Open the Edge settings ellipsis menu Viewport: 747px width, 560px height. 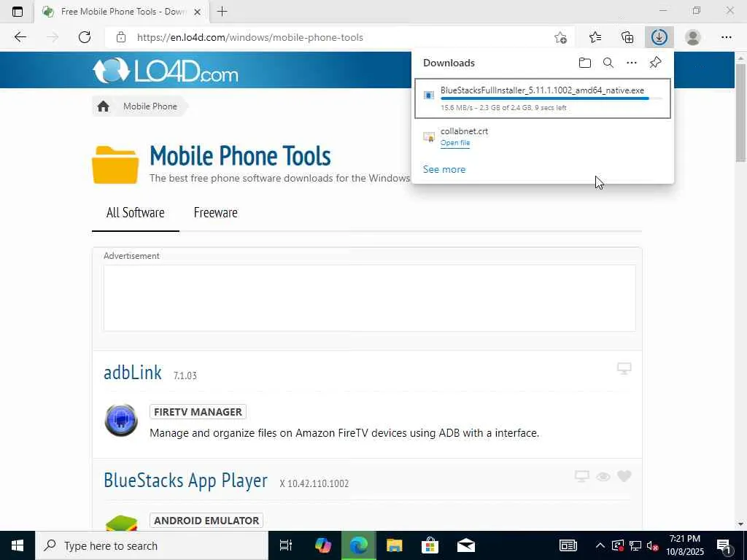click(726, 37)
